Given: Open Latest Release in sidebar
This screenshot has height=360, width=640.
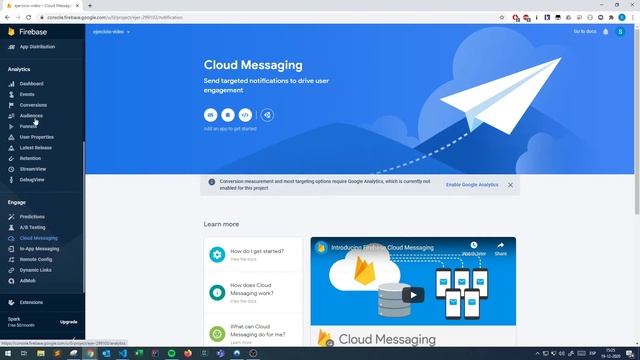Looking at the screenshot, I should coord(36,148).
